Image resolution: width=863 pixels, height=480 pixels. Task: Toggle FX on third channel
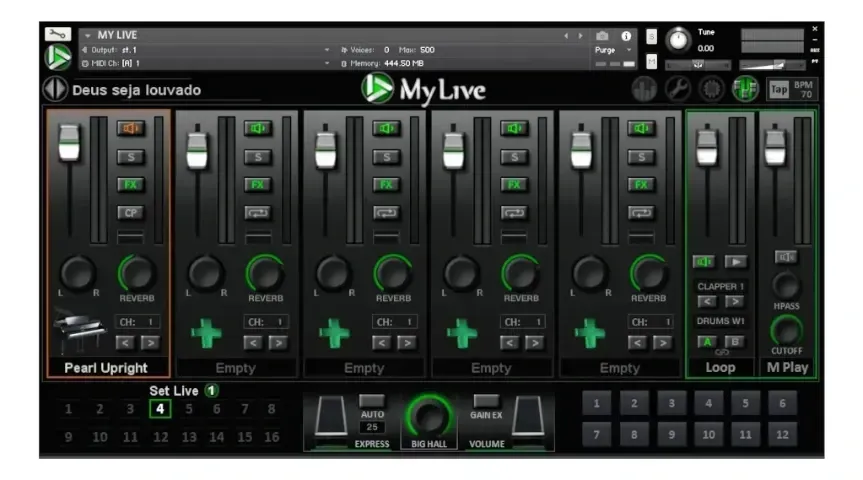point(386,185)
